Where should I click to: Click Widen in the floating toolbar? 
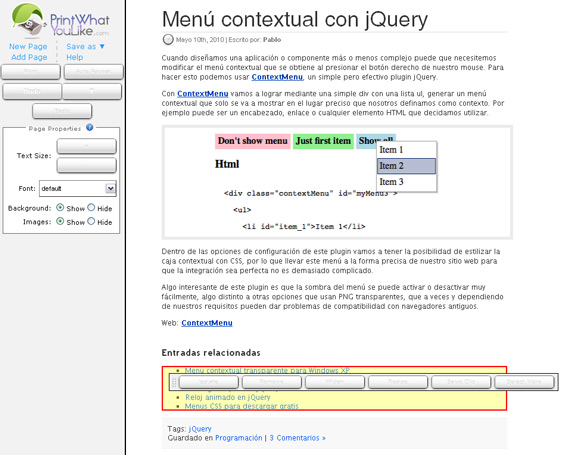[x=334, y=382]
